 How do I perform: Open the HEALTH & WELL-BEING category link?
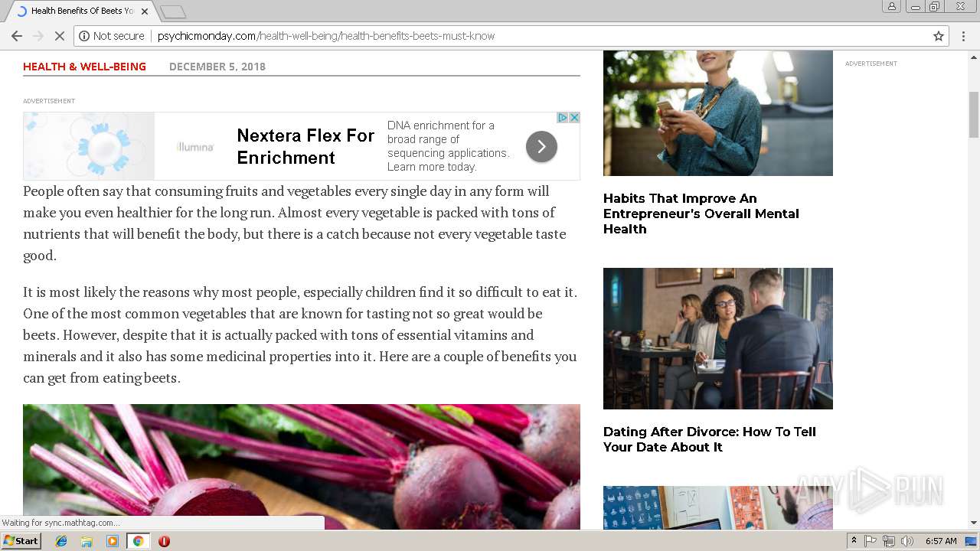(x=84, y=67)
